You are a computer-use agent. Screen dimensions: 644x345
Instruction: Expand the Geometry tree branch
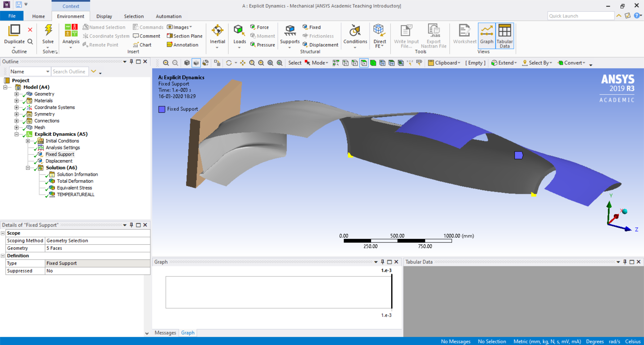(x=17, y=94)
